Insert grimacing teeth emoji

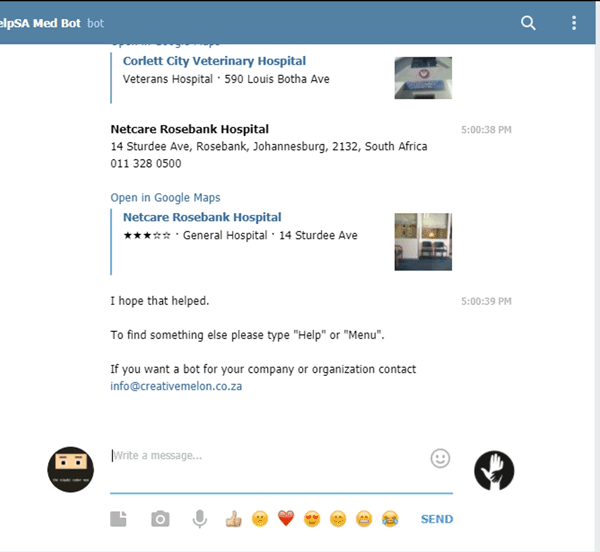(364, 519)
